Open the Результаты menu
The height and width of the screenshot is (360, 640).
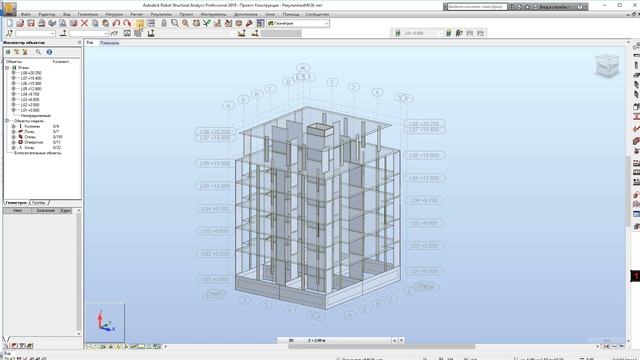pos(161,14)
